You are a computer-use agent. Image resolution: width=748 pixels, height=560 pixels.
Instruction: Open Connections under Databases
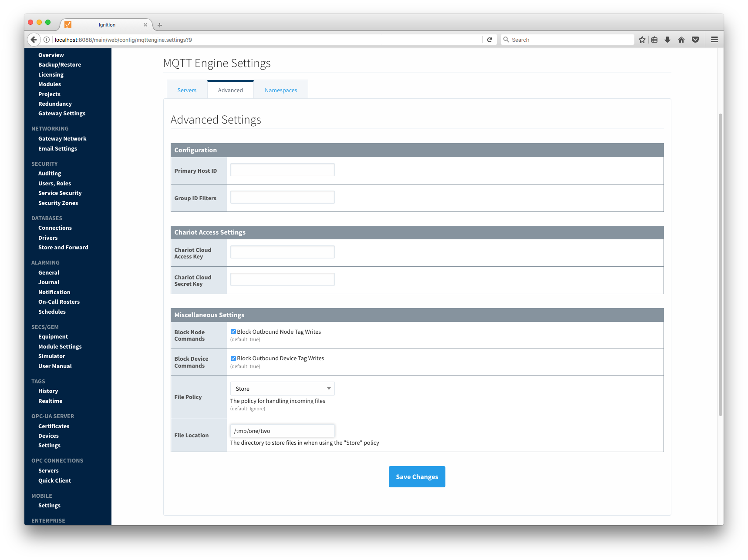point(55,228)
